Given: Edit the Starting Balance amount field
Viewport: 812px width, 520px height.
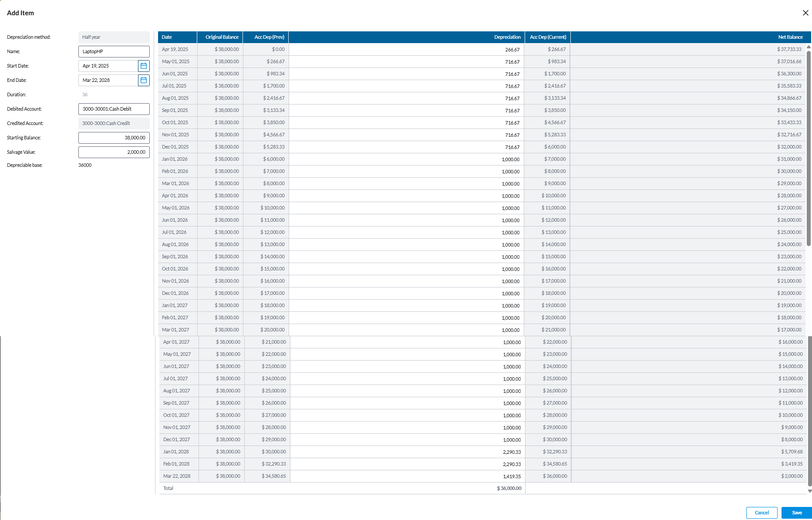Looking at the screenshot, I should (114, 138).
